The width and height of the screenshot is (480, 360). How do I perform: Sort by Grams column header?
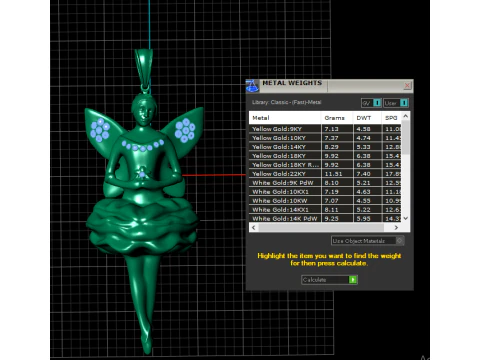(x=337, y=118)
